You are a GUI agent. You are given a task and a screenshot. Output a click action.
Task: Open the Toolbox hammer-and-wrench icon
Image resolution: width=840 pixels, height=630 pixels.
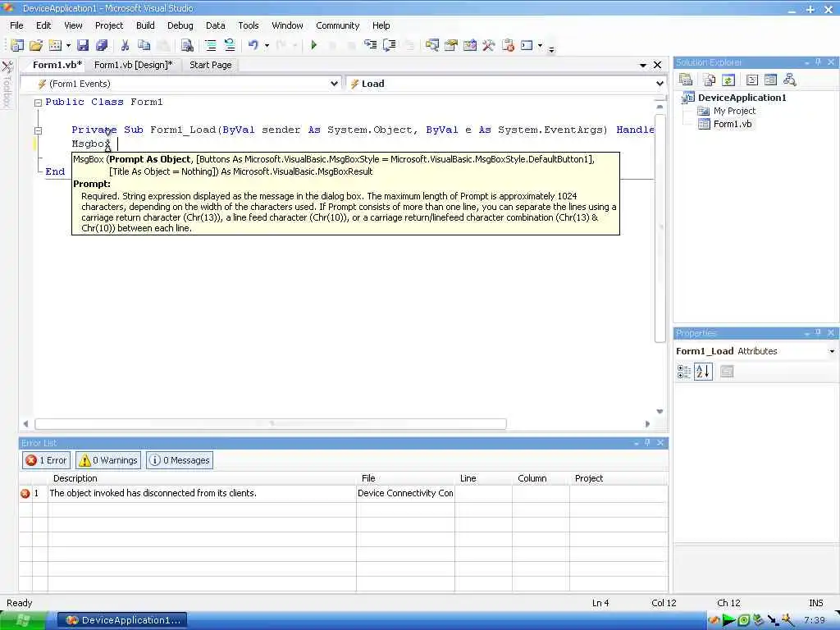(489, 46)
